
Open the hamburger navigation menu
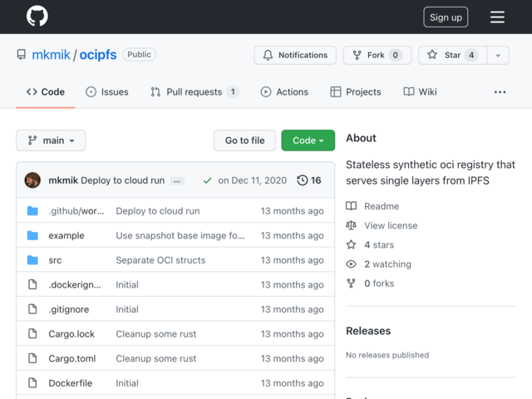(x=497, y=17)
